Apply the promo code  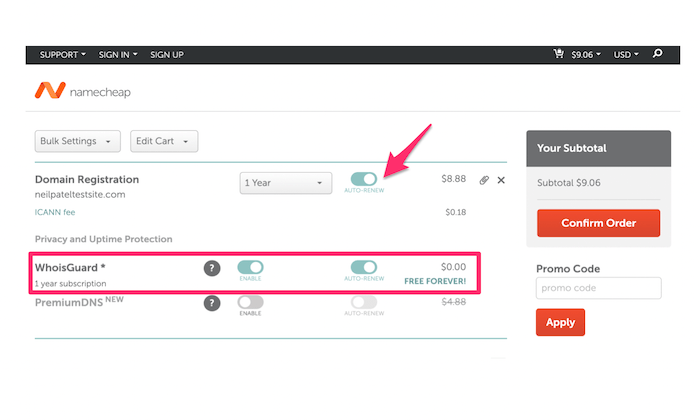(560, 322)
